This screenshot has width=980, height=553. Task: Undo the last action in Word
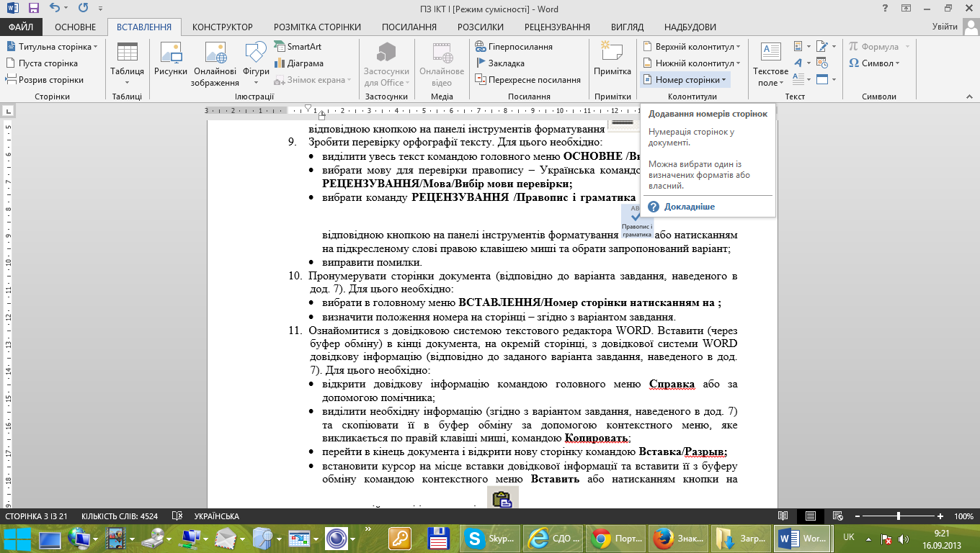click(x=55, y=9)
